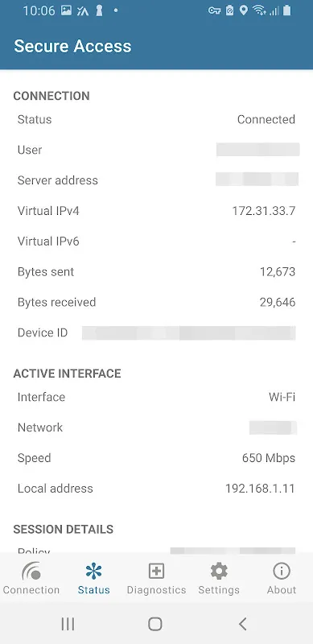The width and height of the screenshot is (313, 644).
Task: Switch to the Diagnostics tab label
Action: [156, 590]
